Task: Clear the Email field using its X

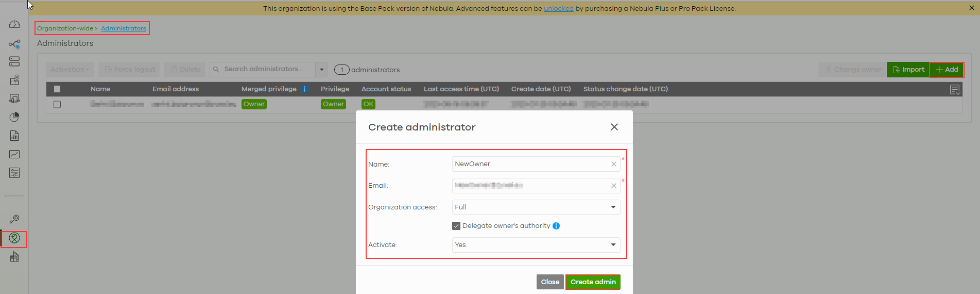Action: [x=614, y=186]
